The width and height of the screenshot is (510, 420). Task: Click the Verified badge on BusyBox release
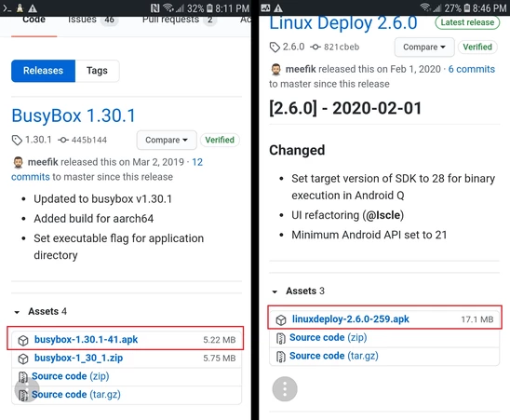(220, 140)
